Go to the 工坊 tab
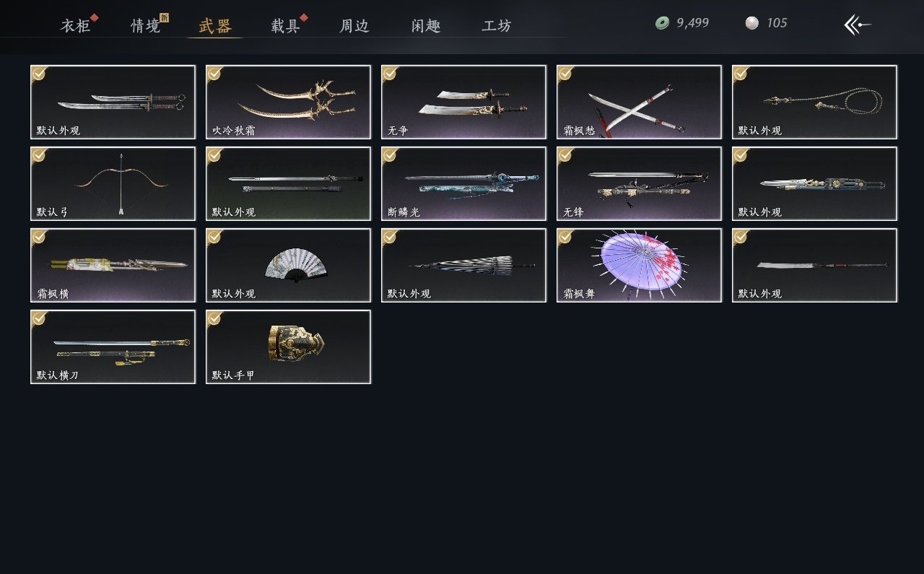The width and height of the screenshot is (924, 574). [x=497, y=26]
